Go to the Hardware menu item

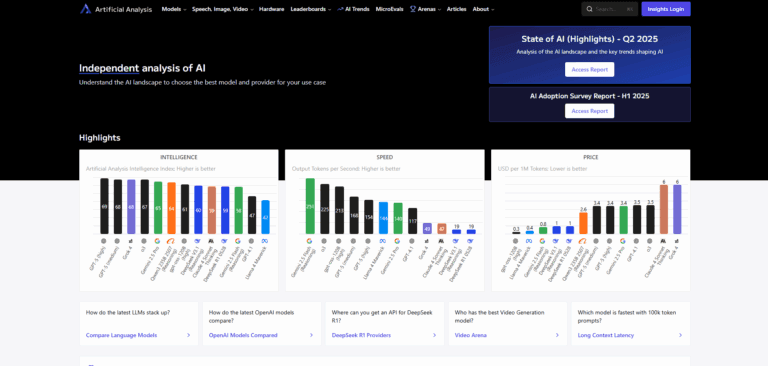(271, 9)
